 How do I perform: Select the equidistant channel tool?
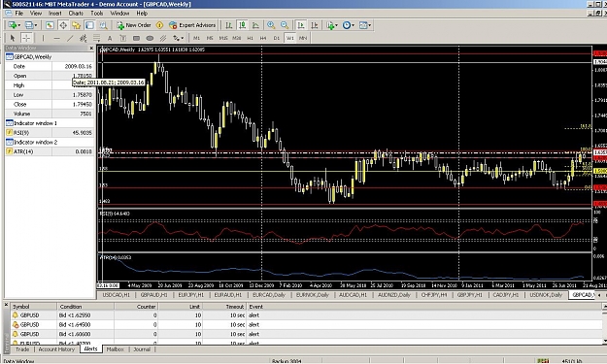pyautogui.click(x=83, y=38)
